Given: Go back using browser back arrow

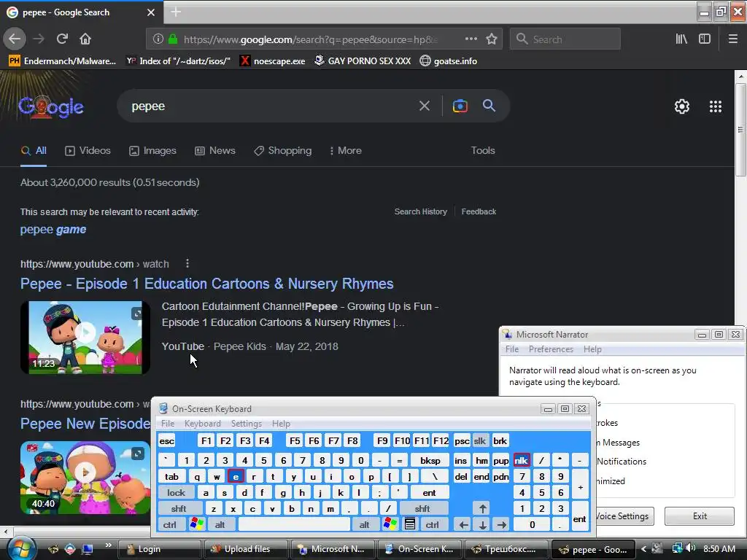Looking at the screenshot, I should (15, 39).
